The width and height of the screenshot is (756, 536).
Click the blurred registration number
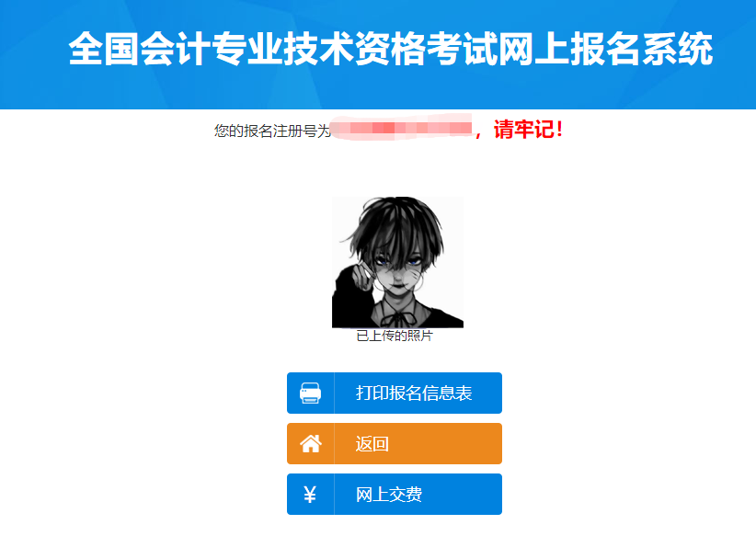(402, 128)
